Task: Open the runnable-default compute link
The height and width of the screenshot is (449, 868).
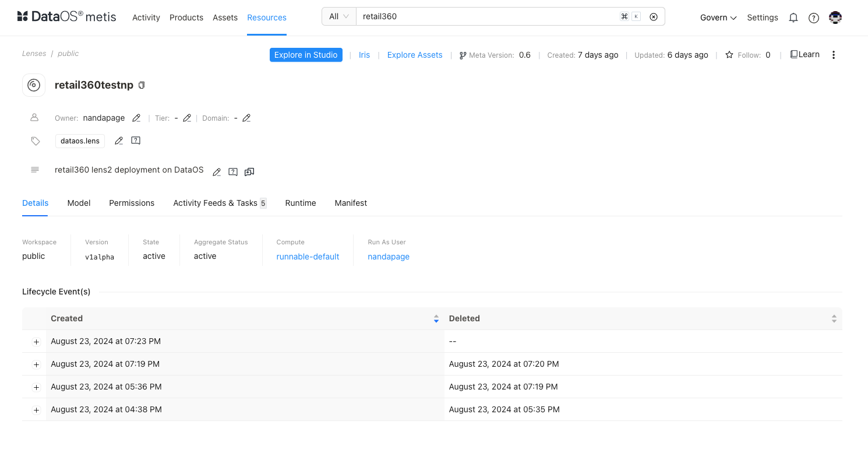Action: coord(308,257)
